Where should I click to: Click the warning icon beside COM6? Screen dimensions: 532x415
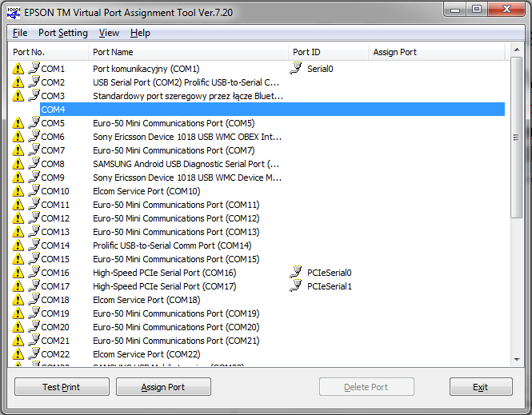point(18,136)
